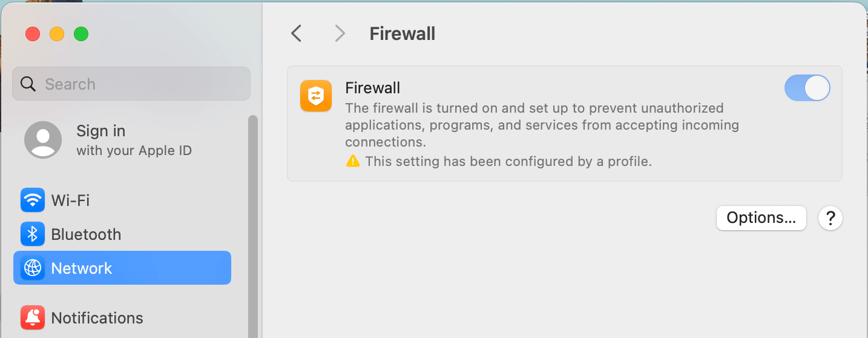The width and height of the screenshot is (868, 338).
Task: Open Notifications via the red bell icon
Action: coord(33,317)
